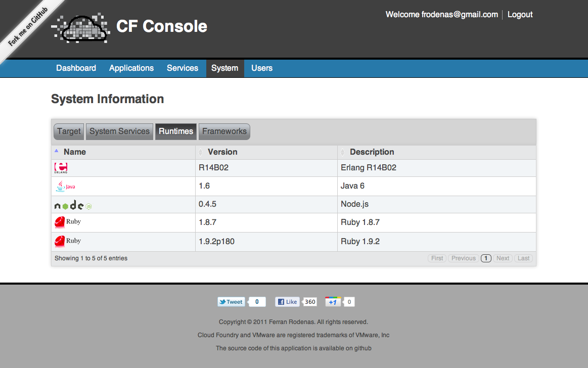Click the Welcome frodenas@gmail.com text
588x368 pixels.
tap(442, 15)
